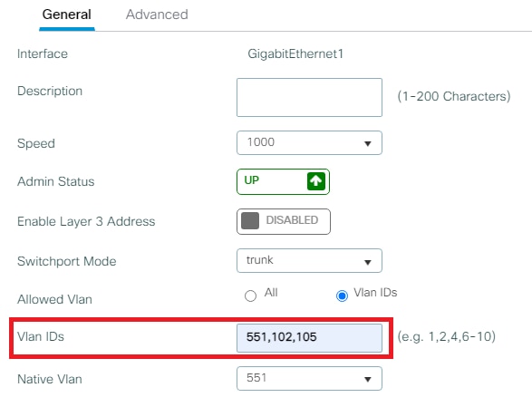Click the Switchport Mode dropdown arrow
Screen dimensions: 532x407
click(x=367, y=262)
